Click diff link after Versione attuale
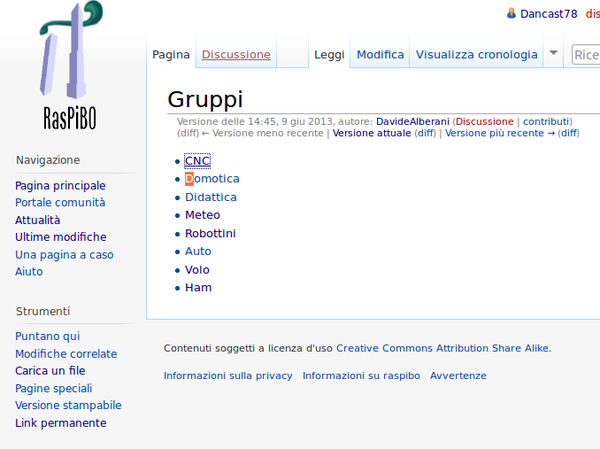The width and height of the screenshot is (600, 449). pos(426,133)
